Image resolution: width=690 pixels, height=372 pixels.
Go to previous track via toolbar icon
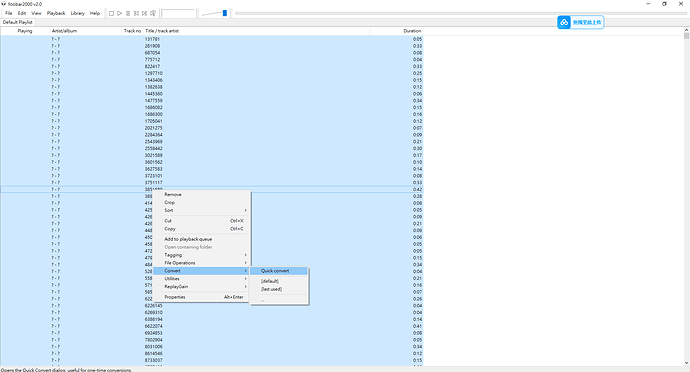tap(136, 13)
